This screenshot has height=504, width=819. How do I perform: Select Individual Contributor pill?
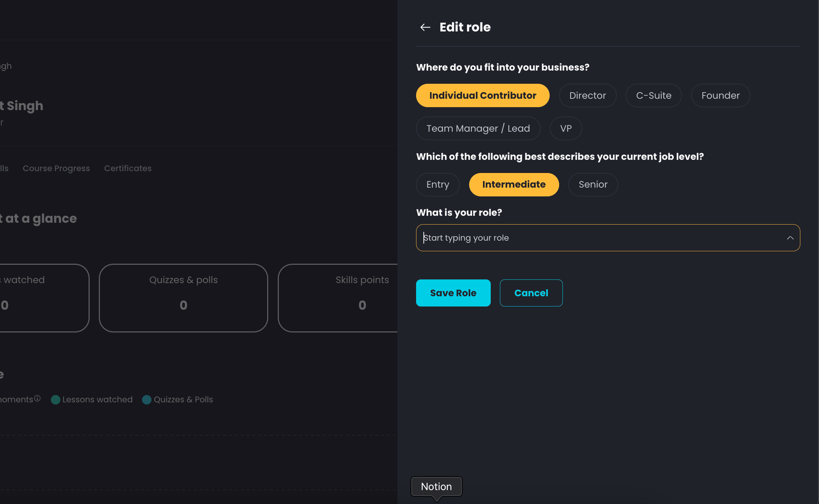click(x=483, y=95)
